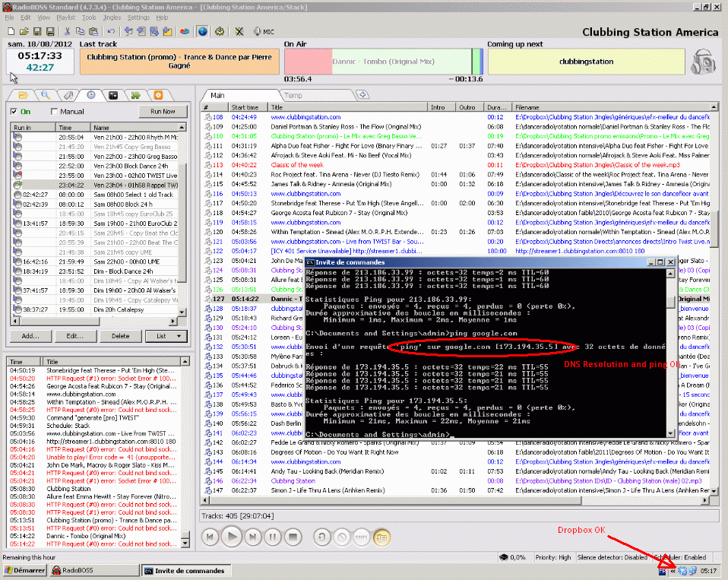Select track 147 Simon J - Life Thru A Lens

(457, 490)
